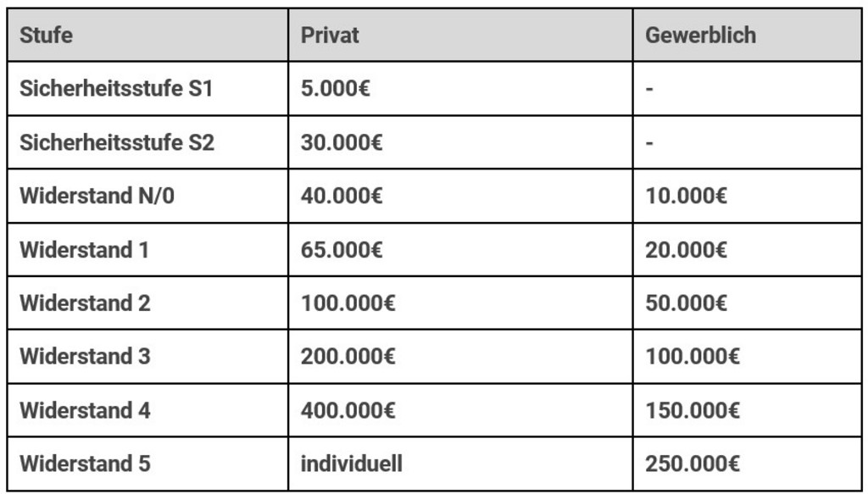Select the 65.000€ cell

pyautogui.click(x=342, y=250)
